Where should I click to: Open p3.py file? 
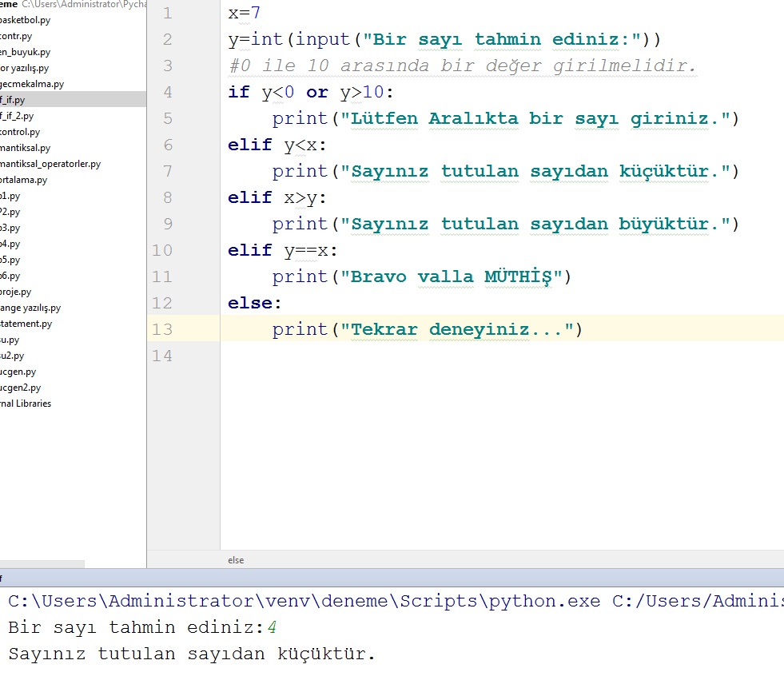click(10, 228)
